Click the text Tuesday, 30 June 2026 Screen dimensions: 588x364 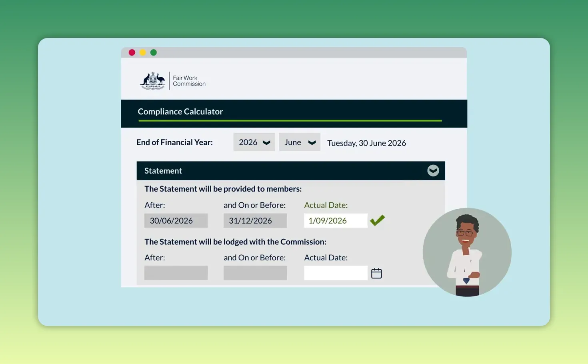pyautogui.click(x=366, y=143)
